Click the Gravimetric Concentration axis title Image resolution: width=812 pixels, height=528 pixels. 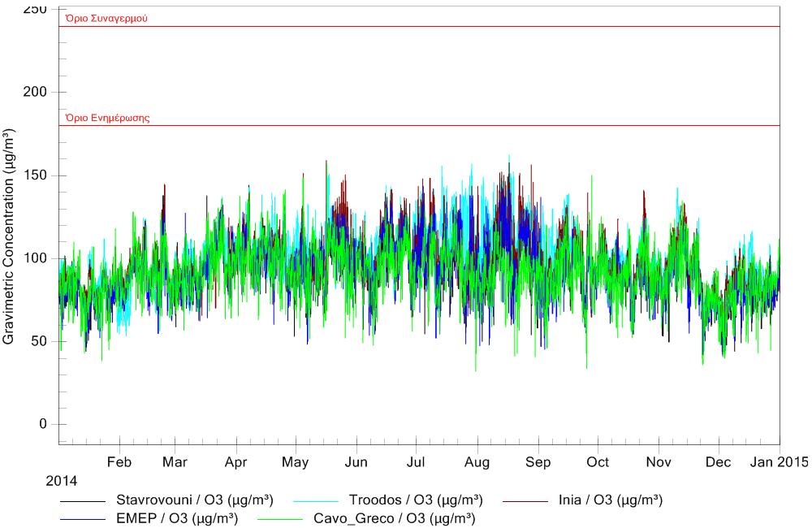[x=9, y=236]
